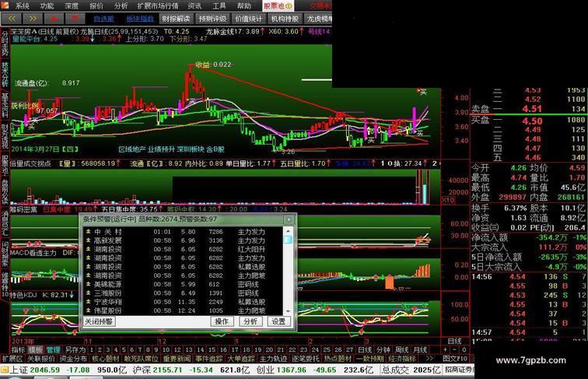Viewport: 588px width, 379px height.
Task: Click the 机构持股 toolbar button
Action: 285,19
